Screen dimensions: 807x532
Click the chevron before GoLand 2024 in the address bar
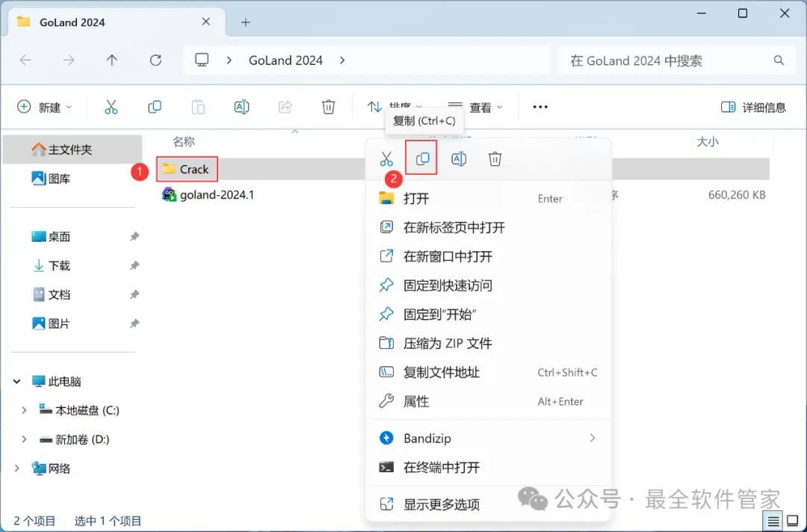[229, 61]
